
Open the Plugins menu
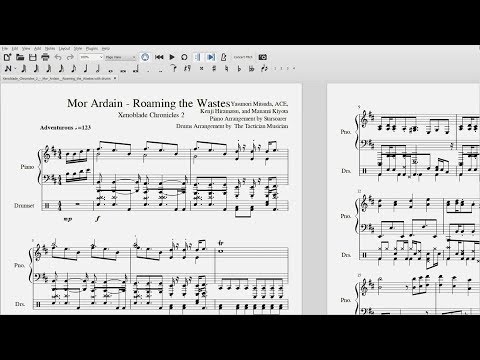pyautogui.click(x=92, y=49)
